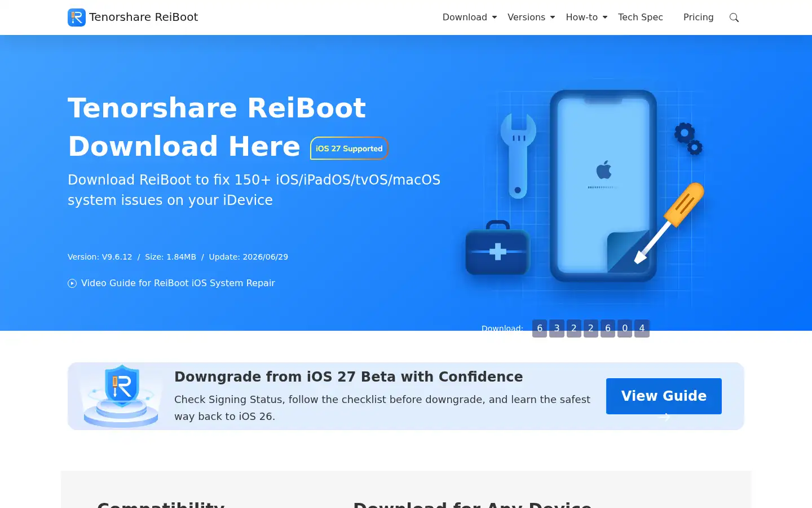
Task: Expand the Versions menu dropdown
Action: coord(531,17)
